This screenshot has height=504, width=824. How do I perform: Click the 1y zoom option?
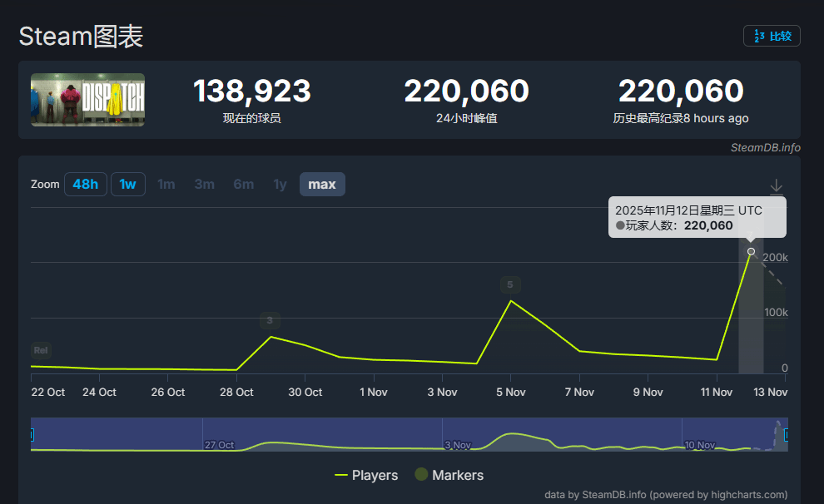280,184
